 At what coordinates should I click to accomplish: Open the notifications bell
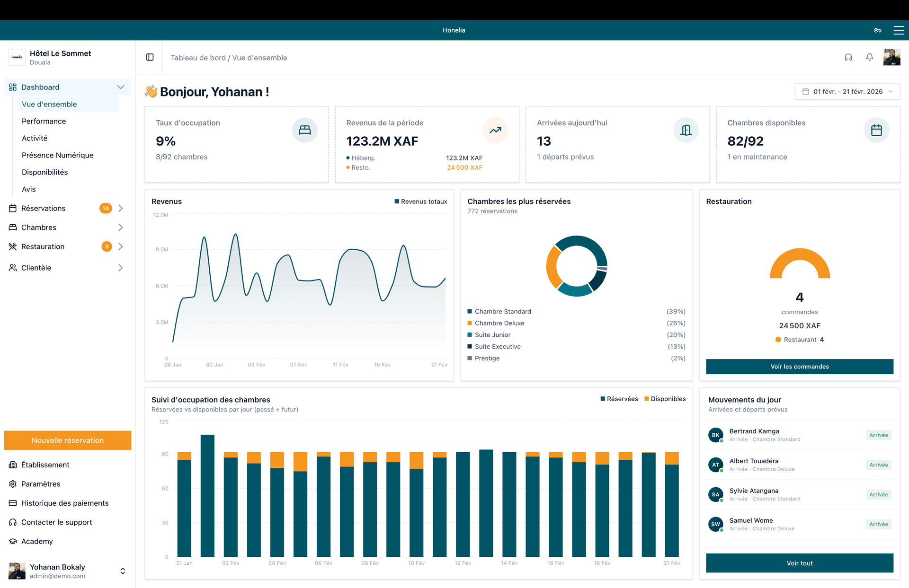point(869,57)
